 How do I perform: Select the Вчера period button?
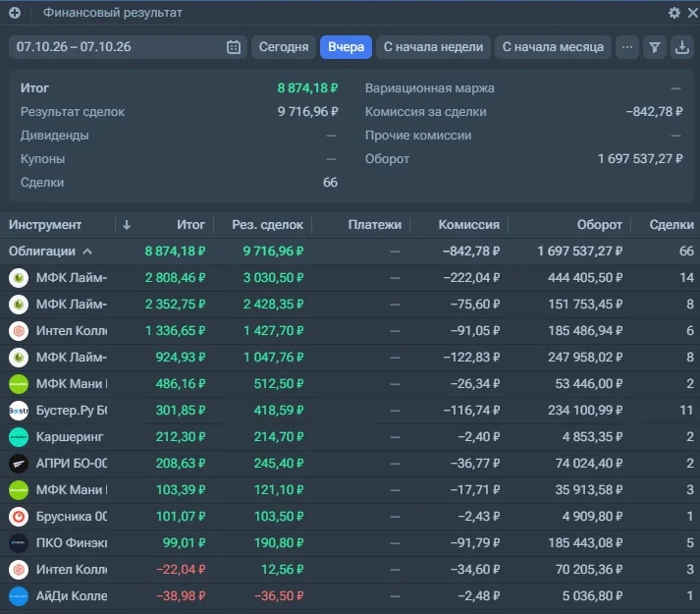tap(346, 47)
